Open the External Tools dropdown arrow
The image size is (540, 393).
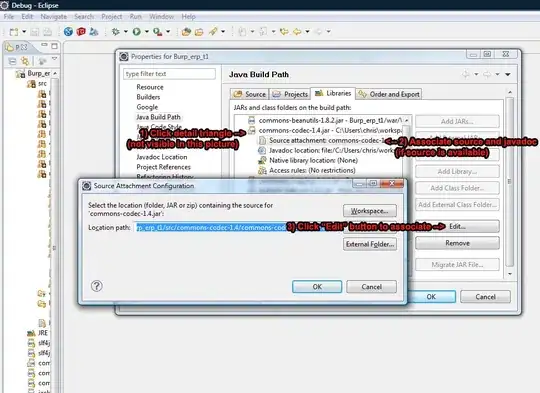(168, 32)
